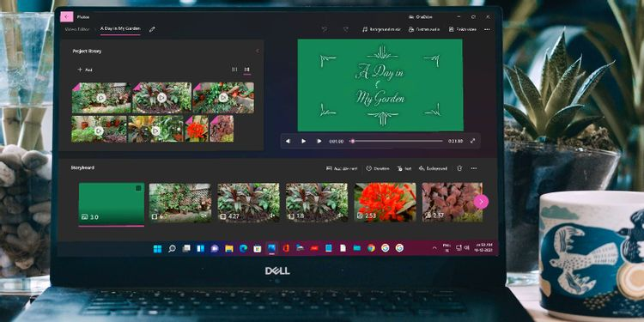Open Background music options

(x=382, y=29)
